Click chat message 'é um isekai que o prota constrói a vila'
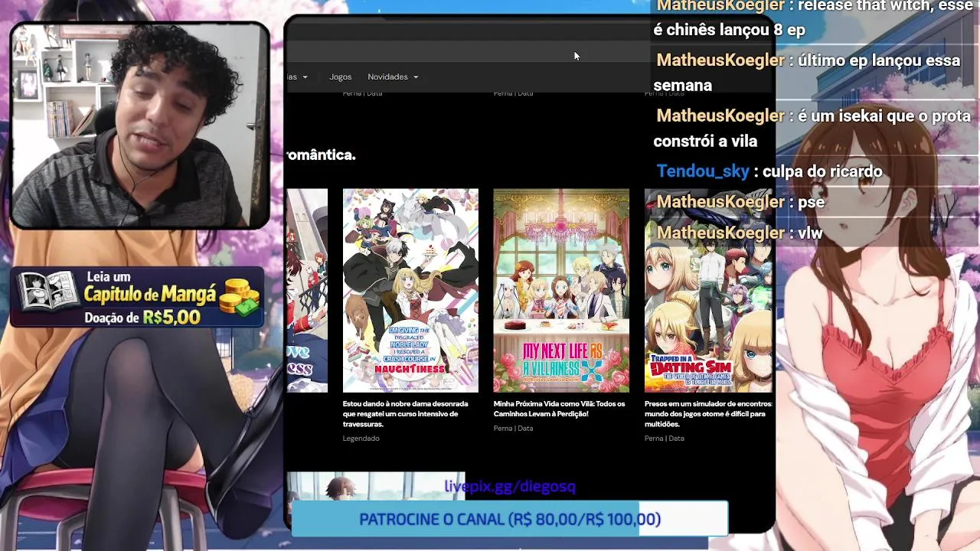This screenshot has width=980, height=551. 813,129
